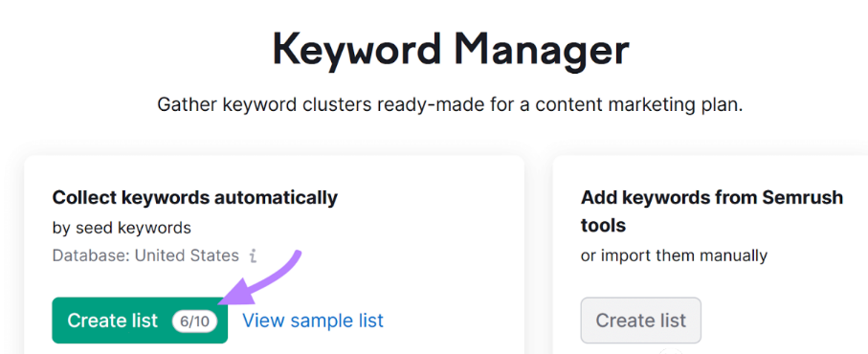868x354 pixels.
Task: Click the 6/10 list limit badge
Action: coord(194,321)
